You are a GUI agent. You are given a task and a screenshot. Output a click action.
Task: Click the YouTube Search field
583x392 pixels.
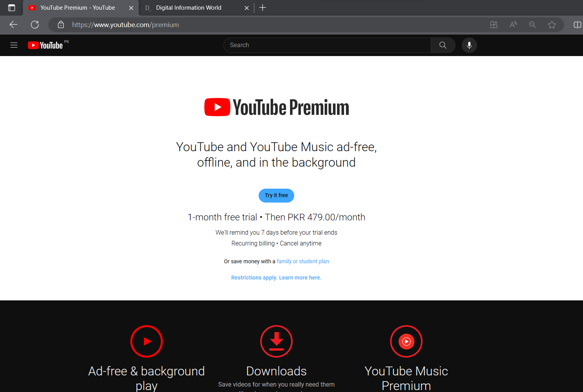(327, 45)
